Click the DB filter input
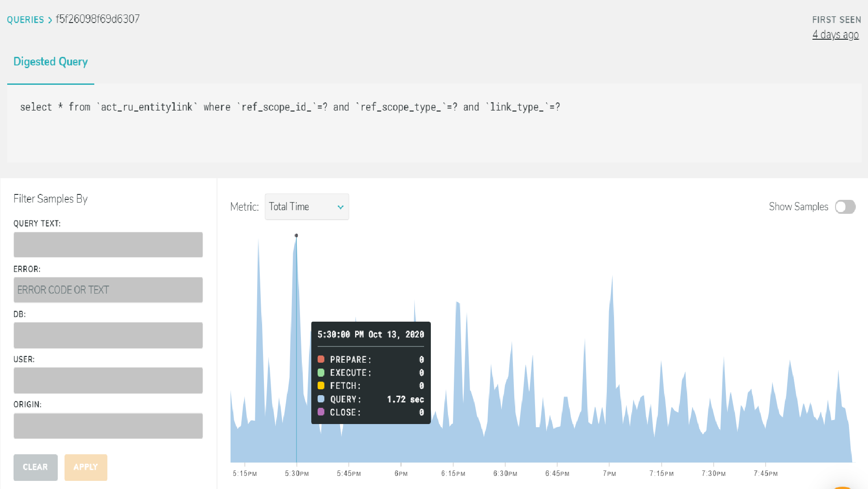The image size is (868, 489). coord(108,335)
